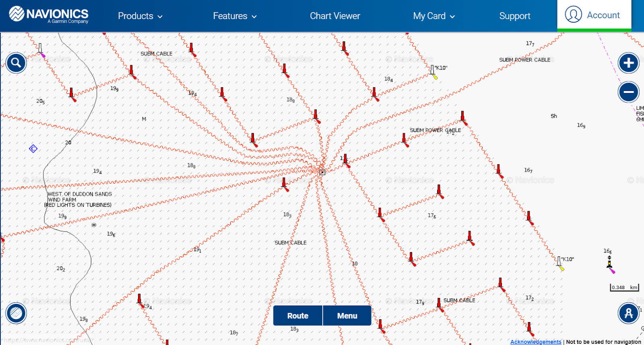Viewport: 644px width, 345px height.
Task: Expand the Features dropdown menu
Action: (x=235, y=16)
